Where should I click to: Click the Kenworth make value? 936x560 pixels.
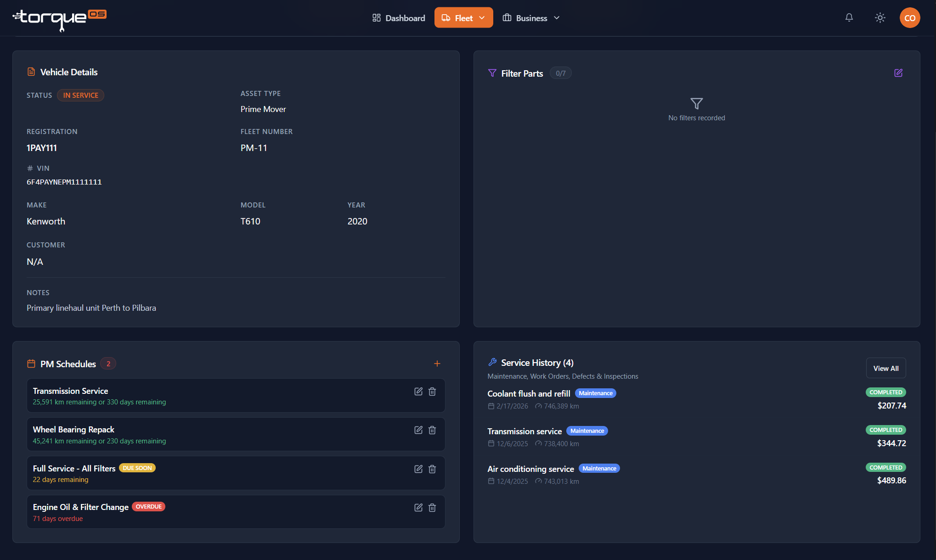(46, 221)
